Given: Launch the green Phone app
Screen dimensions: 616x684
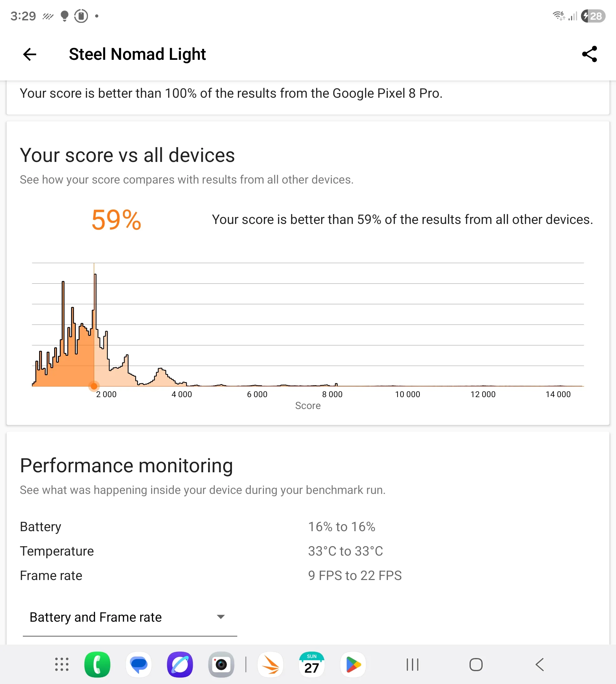Looking at the screenshot, I should 97,664.
